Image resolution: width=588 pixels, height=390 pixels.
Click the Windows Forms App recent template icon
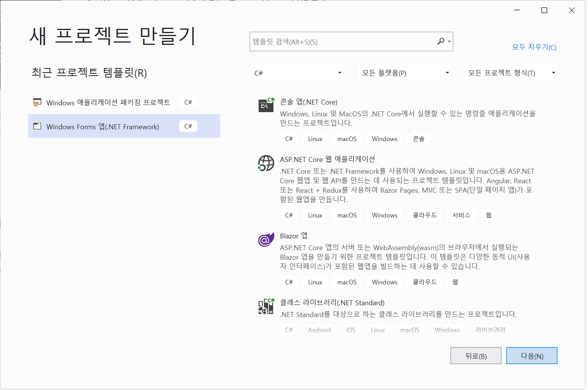[x=37, y=126]
